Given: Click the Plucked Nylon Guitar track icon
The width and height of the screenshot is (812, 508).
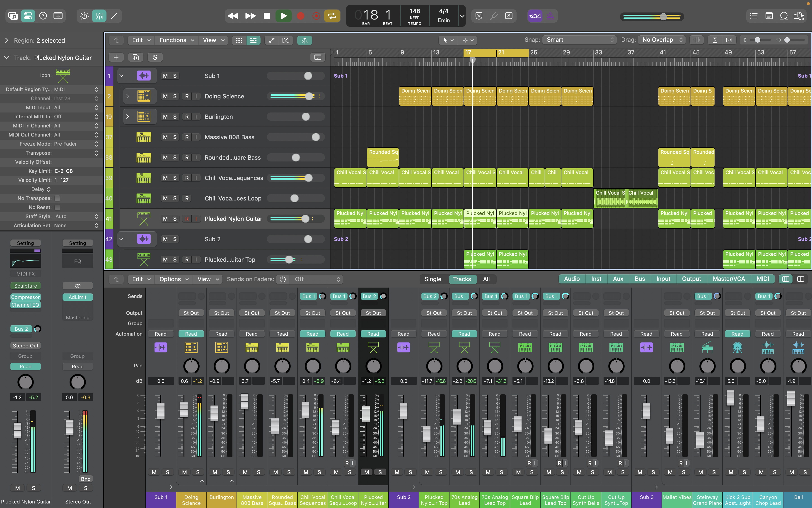Looking at the screenshot, I should coord(144,219).
